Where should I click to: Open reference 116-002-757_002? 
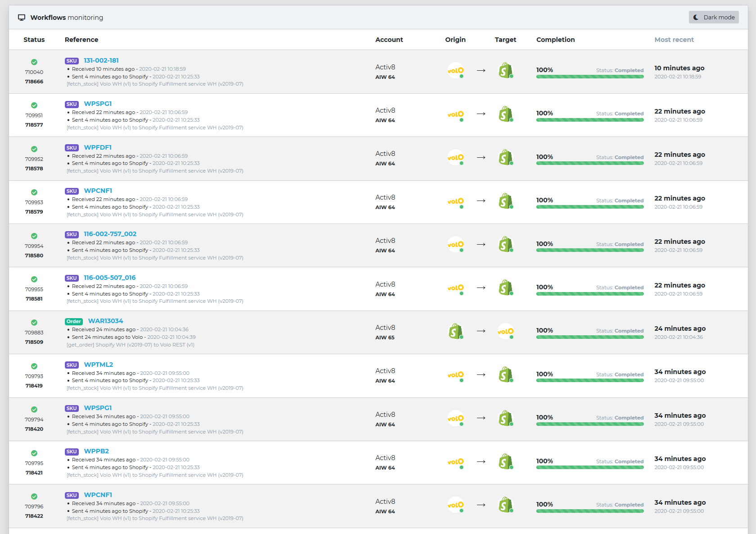pyautogui.click(x=110, y=234)
